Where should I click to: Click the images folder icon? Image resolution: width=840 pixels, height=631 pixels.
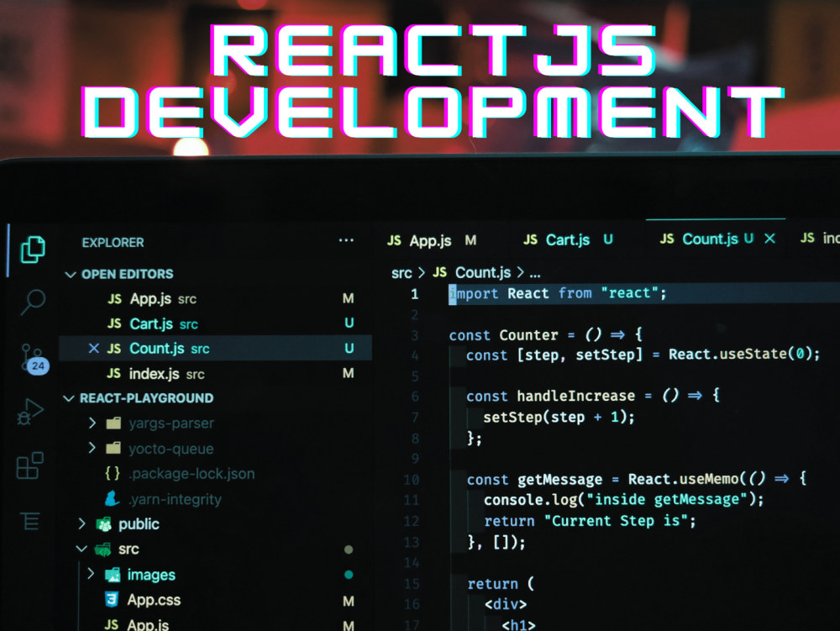[x=113, y=575]
